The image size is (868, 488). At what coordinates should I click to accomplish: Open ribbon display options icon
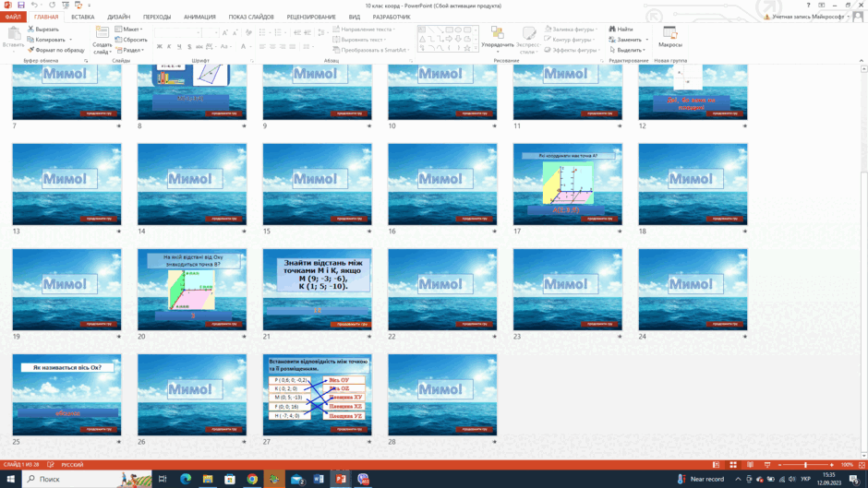click(x=822, y=5)
